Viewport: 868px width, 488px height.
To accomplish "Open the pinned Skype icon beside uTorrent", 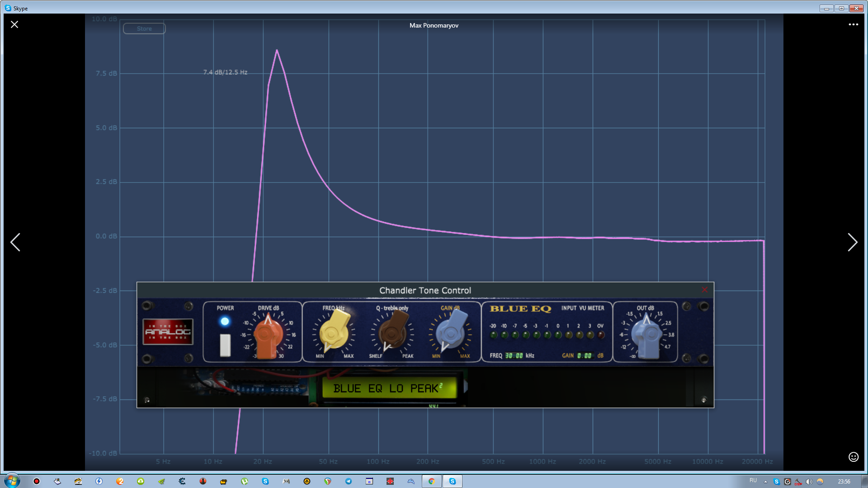I will 265,481.
